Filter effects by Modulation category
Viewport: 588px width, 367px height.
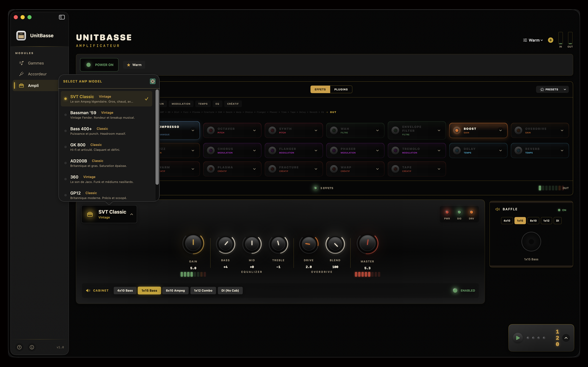[x=181, y=104]
